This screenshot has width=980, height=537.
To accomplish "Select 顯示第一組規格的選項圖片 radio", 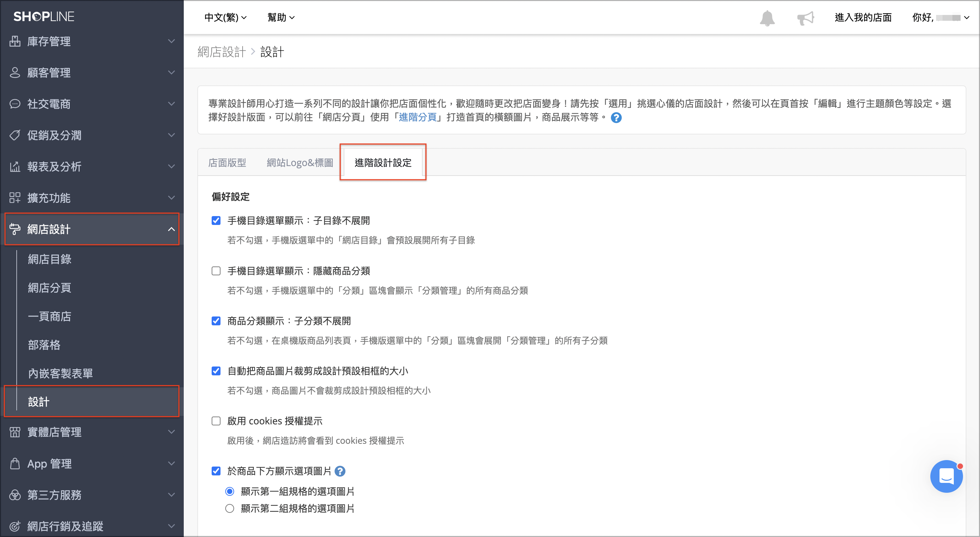I will (229, 491).
